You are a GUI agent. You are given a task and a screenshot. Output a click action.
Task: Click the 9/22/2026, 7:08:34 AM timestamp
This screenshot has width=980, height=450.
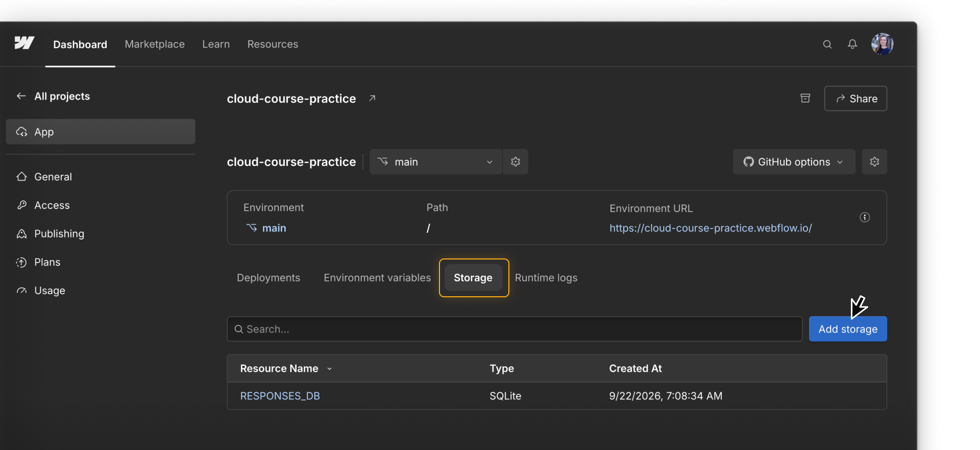[666, 396]
